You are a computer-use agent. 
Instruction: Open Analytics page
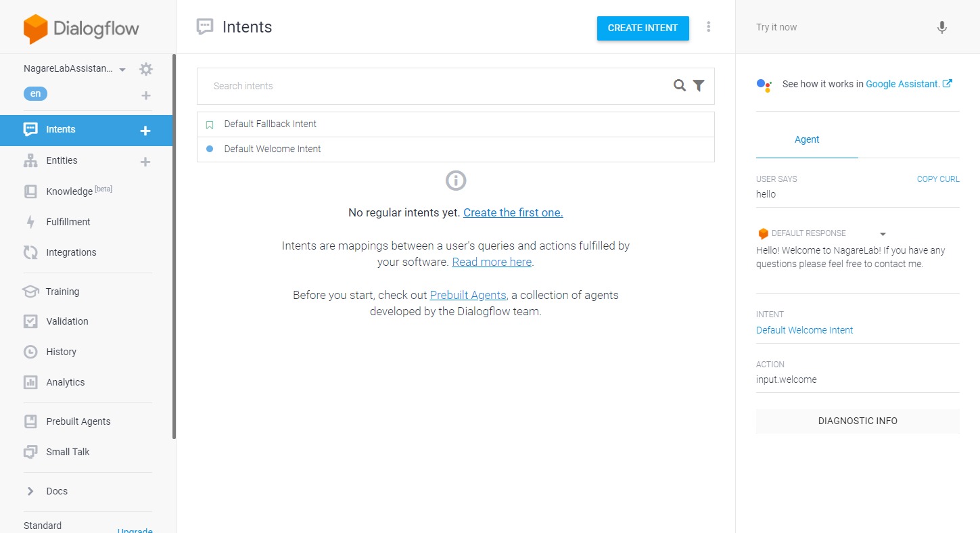coord(66,382)
